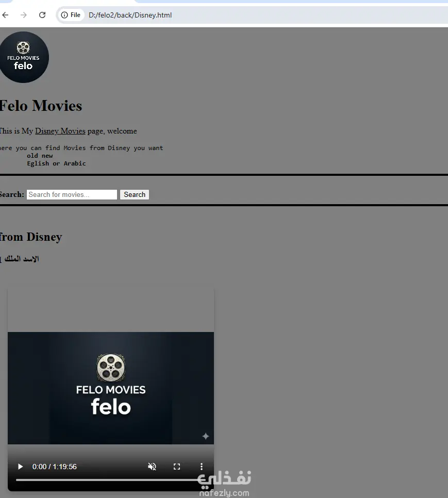Go back using the browser back arrow

tap(5, 15)
